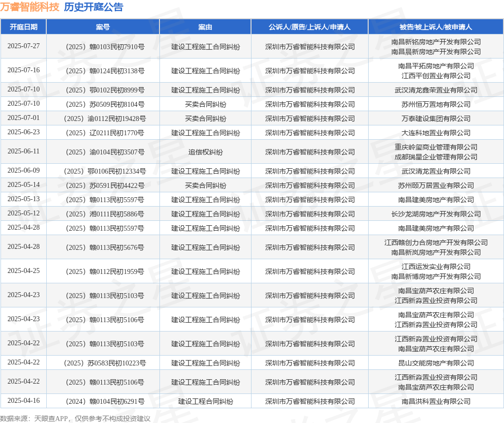Click the 历史开庭公告 heading
The height and width of the screenshot is (423, 504).
[x=94, y=7]
